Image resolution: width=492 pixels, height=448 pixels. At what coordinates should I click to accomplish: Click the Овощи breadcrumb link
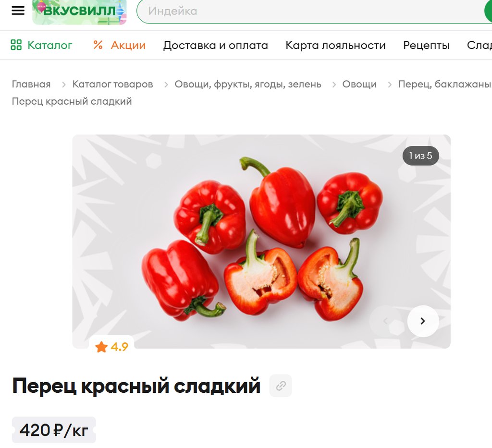point(359,84)
